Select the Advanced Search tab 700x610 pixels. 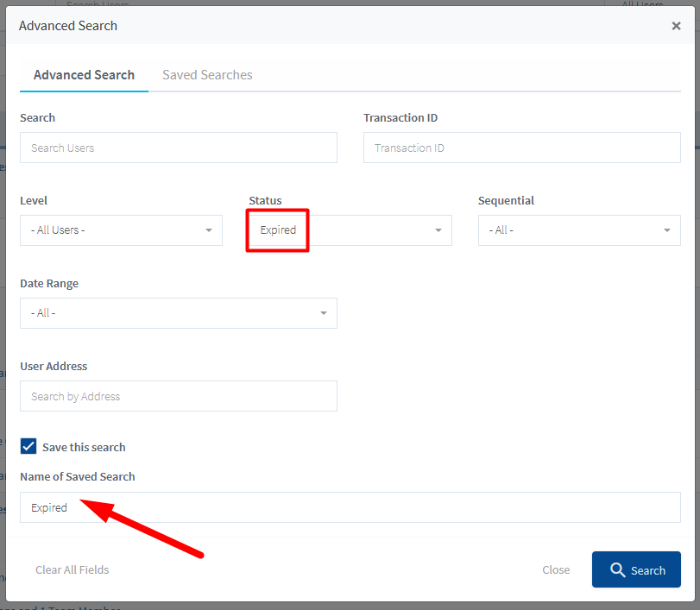84,75
